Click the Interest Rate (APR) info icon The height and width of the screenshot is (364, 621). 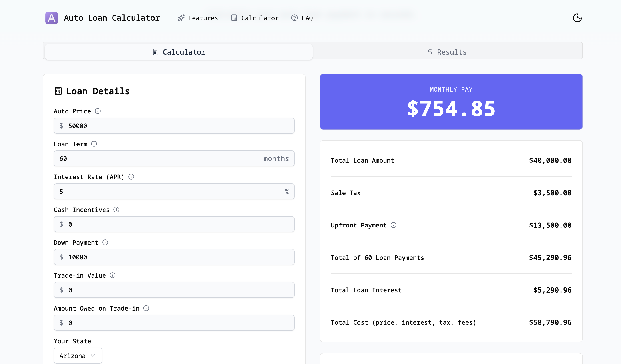(131, 177)
